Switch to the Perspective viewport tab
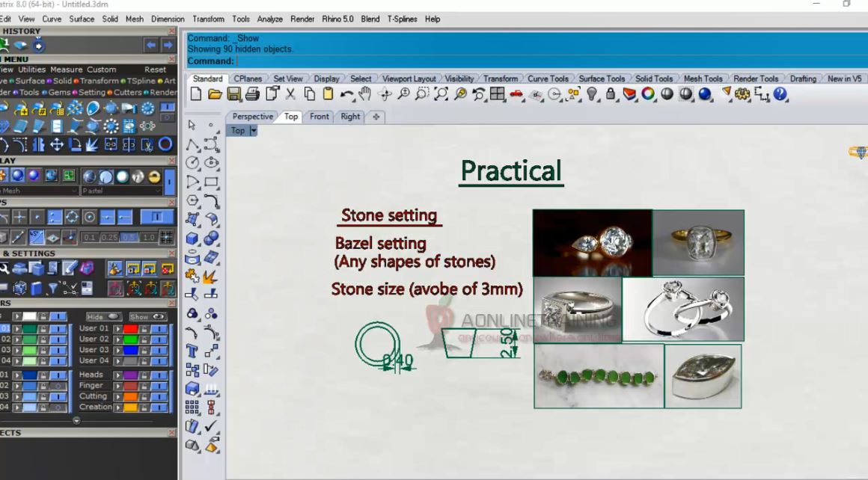This screenshot has width=868, height=480. 252,117
